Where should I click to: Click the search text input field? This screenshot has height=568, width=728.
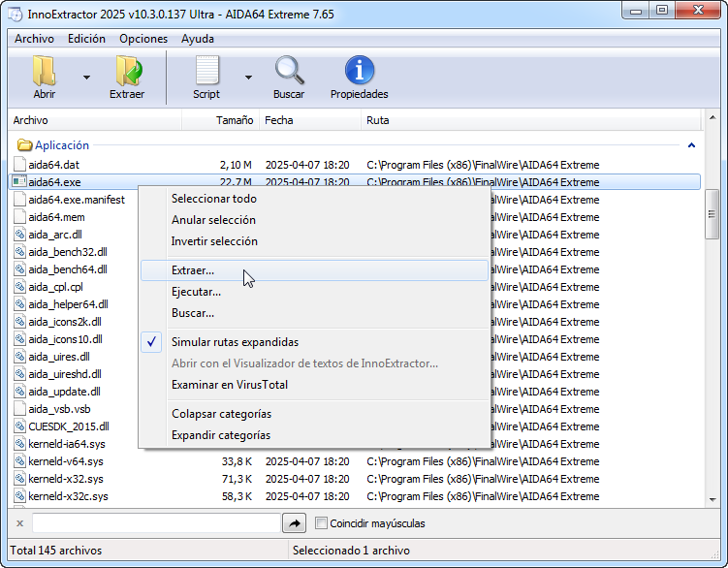point(156,523)
